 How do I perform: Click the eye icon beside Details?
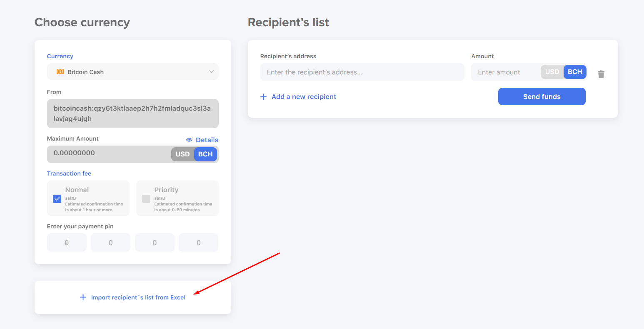click(189, 140)
